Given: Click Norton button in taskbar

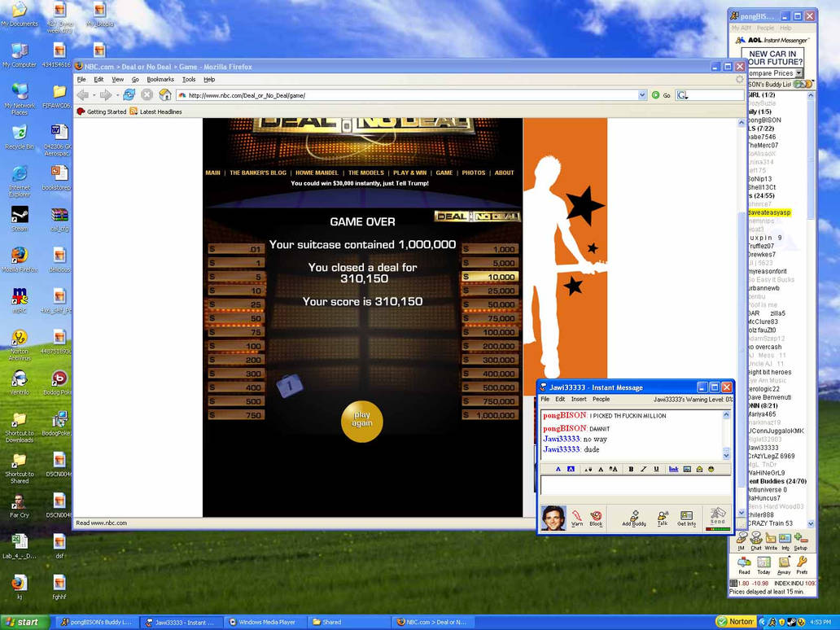Looking at the screenshot, I should 736,622.
